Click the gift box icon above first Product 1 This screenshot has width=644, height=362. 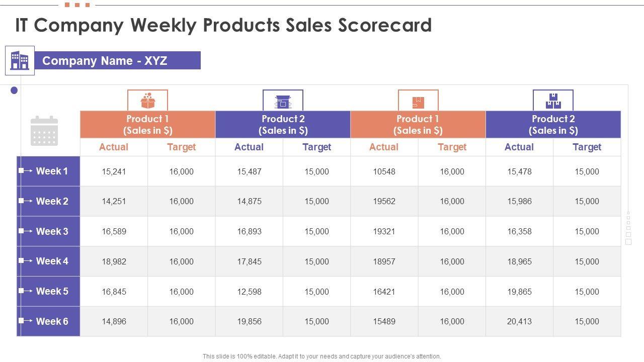coord(147,101)
